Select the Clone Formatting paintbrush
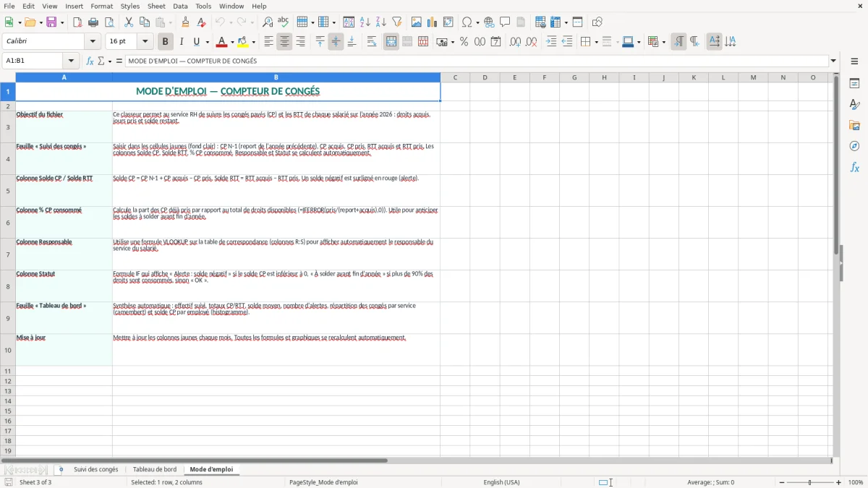868x488 pixels. click(x=185, y=22)
